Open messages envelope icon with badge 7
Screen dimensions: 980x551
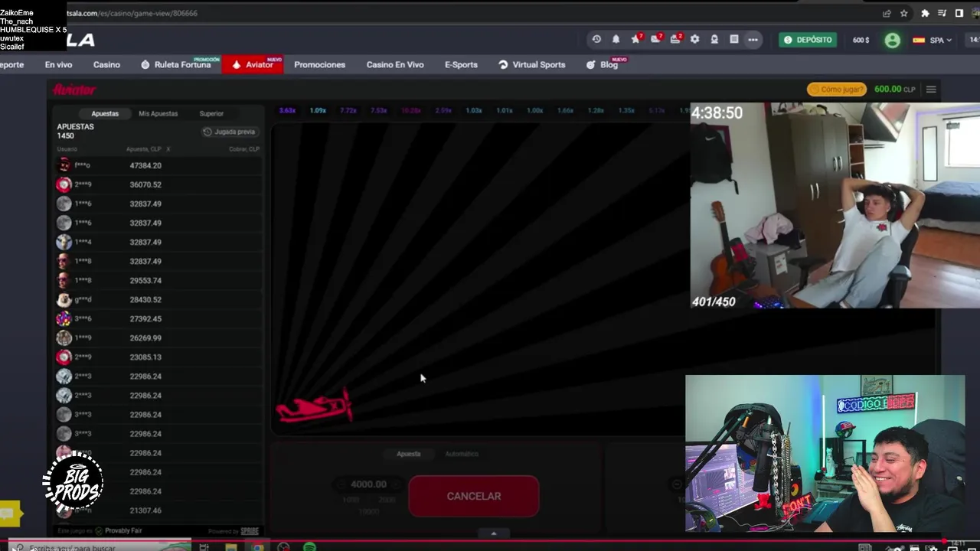[x=655, y=39]
